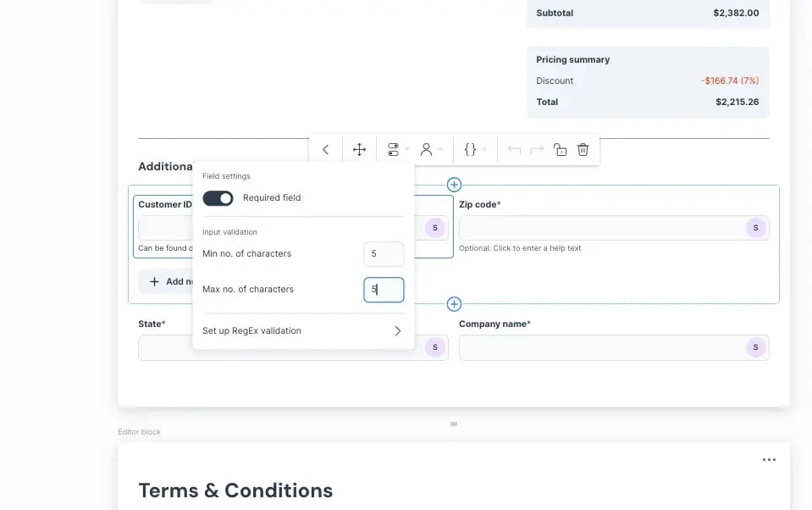Click the Add new field button
Viewport: 812px width, 510px height.
tap(166, 281)
